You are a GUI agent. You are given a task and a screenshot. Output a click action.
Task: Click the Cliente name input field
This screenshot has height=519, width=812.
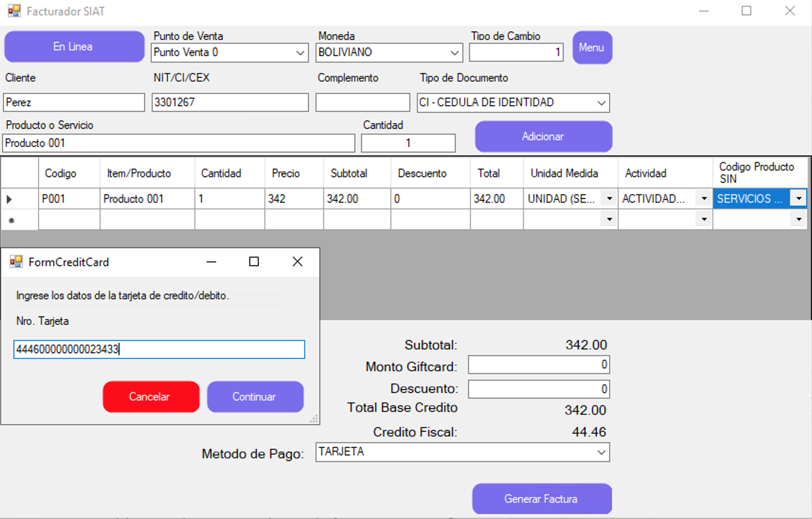74,102
